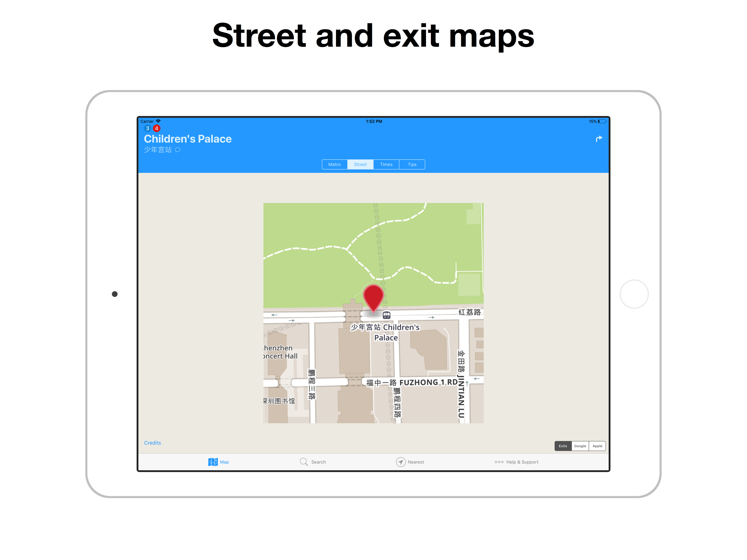Open the Credits link
This screenshot has height=560, width=747.
pos(152,442)
